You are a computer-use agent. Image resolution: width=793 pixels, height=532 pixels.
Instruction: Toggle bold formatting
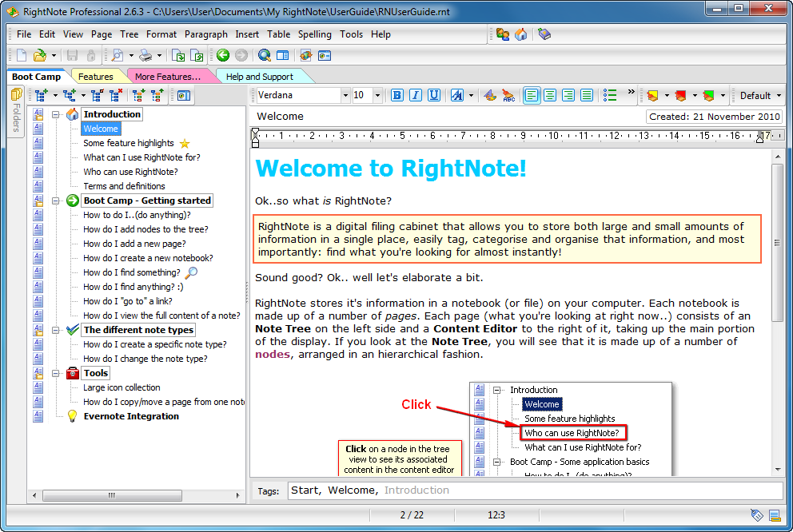coord(397,96)
